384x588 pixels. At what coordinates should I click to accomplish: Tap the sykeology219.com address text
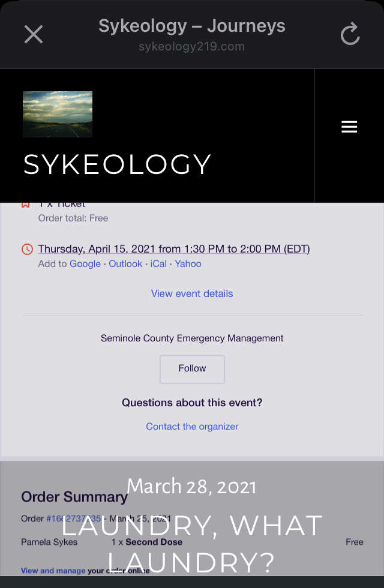click(x=192, y=47)
